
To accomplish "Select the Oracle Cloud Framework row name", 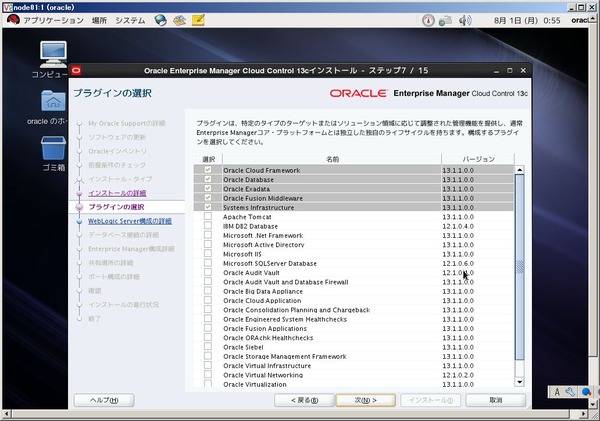I will tap(262, 170).
